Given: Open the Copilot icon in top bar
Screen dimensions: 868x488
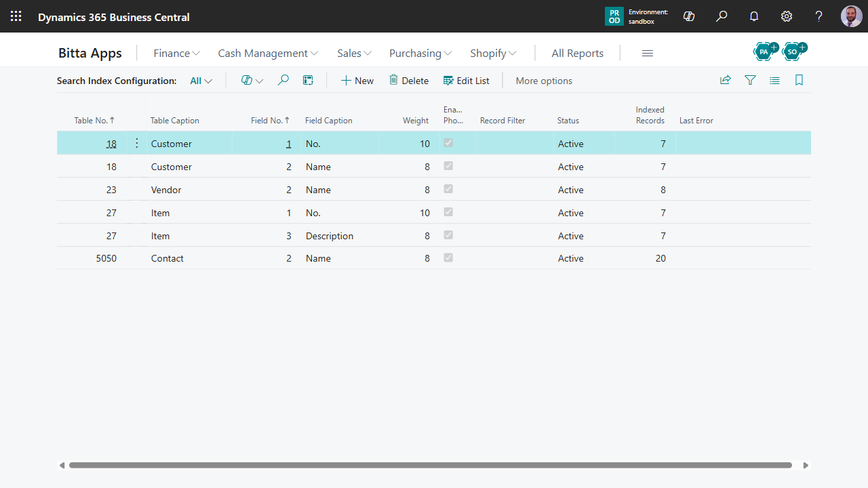Looking at the screenshot, I should (689, 16).
